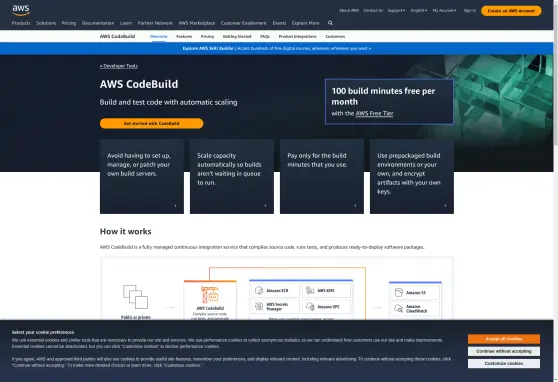Open Customer Enablement menu

(x=243, y=23)
